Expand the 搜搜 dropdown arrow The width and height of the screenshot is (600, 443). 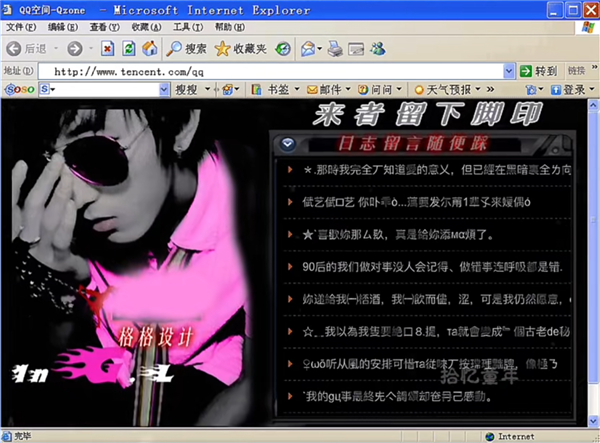207,90
